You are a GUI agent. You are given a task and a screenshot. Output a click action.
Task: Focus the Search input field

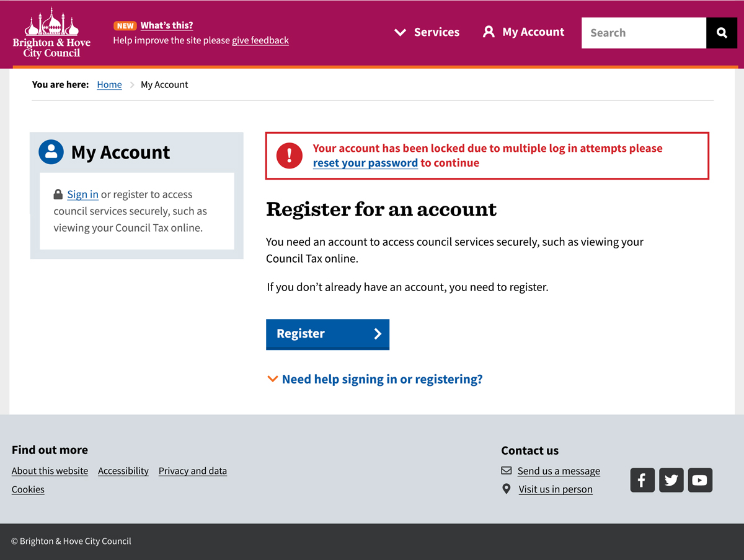[x=643, y=33]
